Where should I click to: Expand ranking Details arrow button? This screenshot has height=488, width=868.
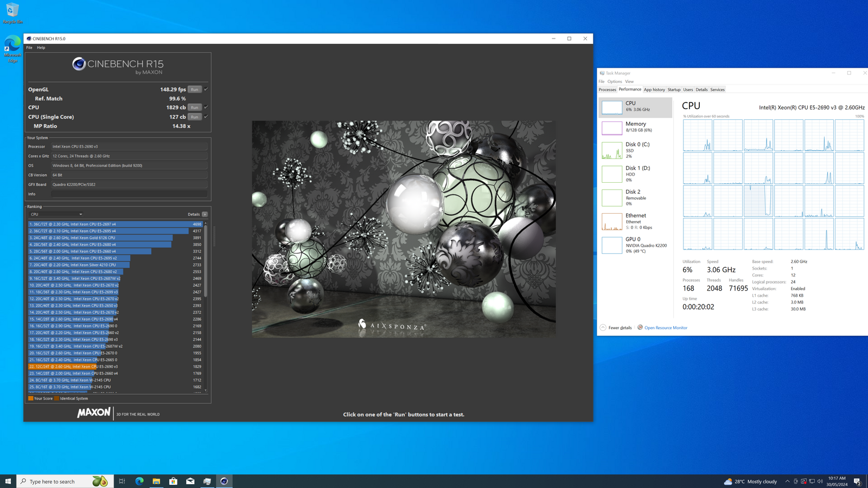click(205, 214)
